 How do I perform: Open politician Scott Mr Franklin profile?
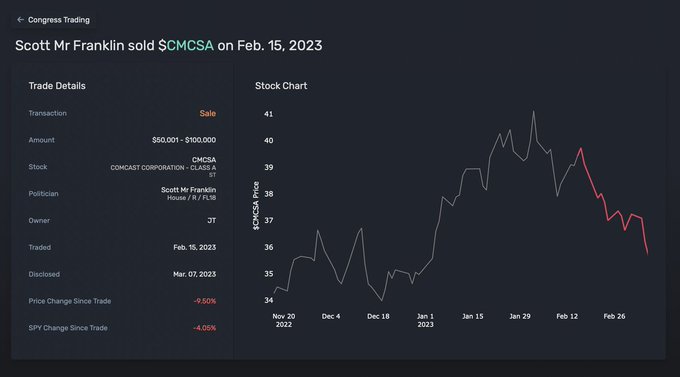[188, 190]
